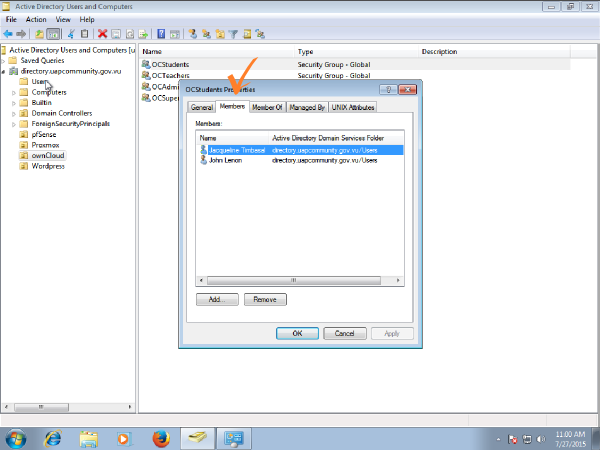Select the pfSense organizational unit
Image resolution: width=600 pixels, height=450 pixels.
pyautogui.click(x=38, y=135)
